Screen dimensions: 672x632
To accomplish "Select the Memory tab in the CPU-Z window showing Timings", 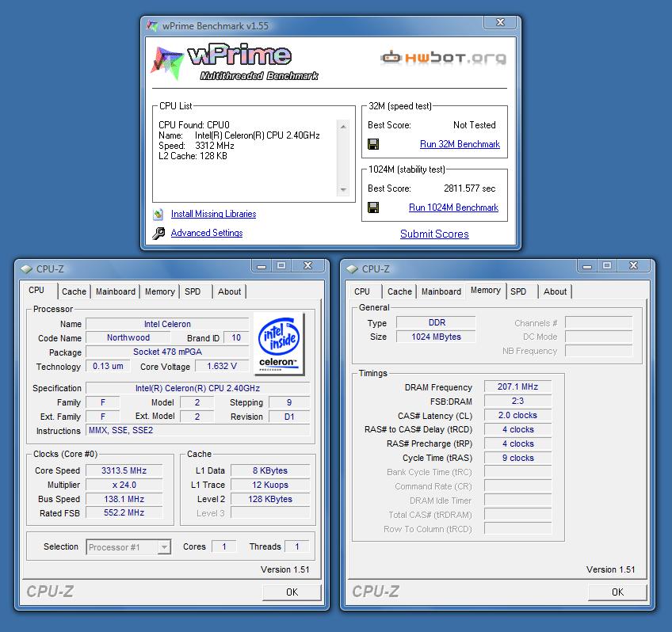I will click(x=486, y=291).
